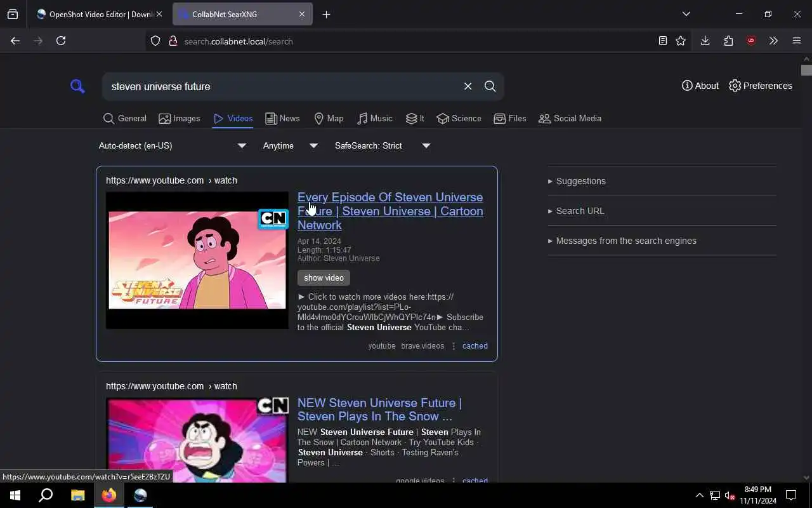Click the taskbar clock showing 8:49 PM

coord(758,495)
